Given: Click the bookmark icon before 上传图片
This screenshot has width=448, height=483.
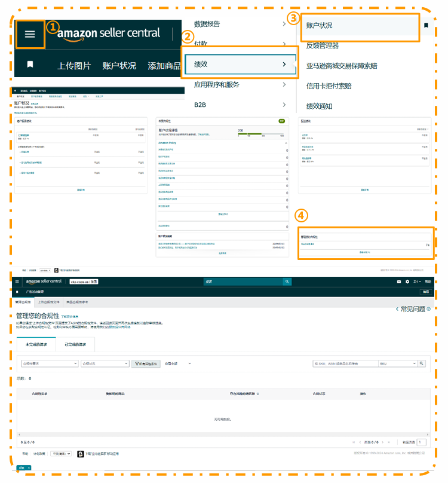Looking at the screenshot, I should (30, 65).
